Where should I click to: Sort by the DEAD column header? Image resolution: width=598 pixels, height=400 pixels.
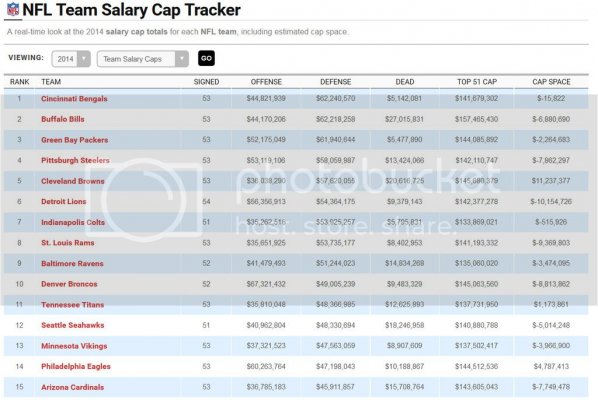point(405,82)
